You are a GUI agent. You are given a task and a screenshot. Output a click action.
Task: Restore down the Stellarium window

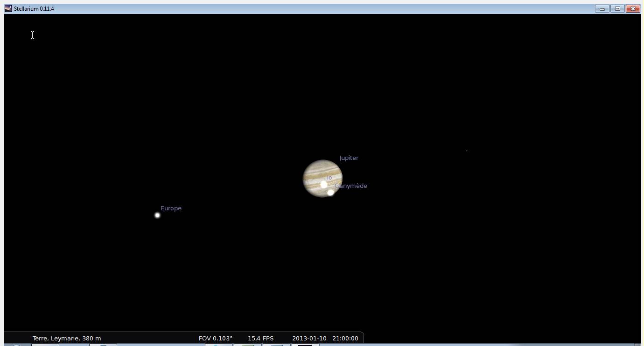coord(617,8)
